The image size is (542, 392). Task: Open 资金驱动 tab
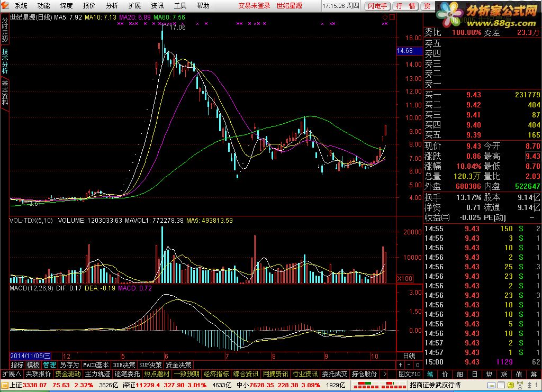[x=68, y=374]
